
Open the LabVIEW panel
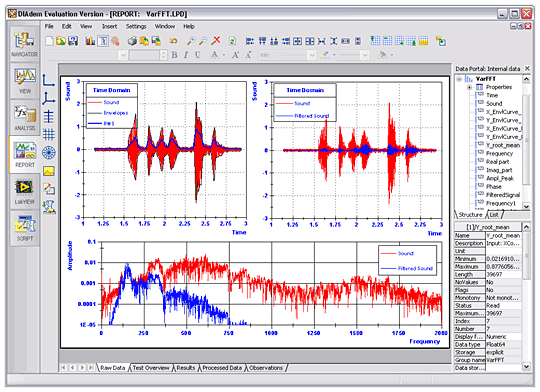24,191
